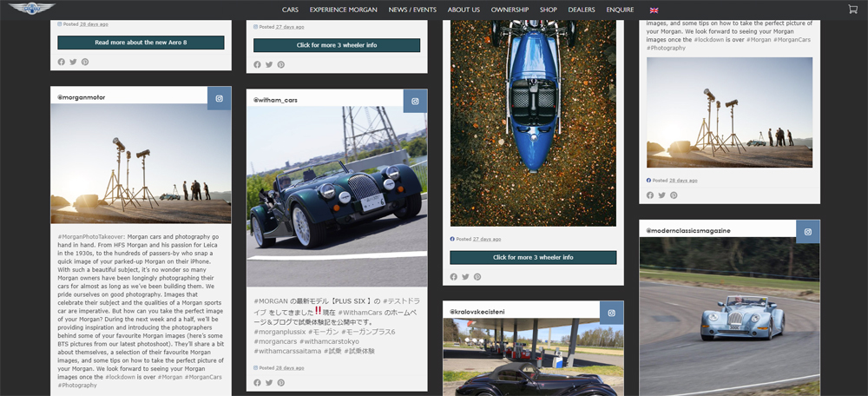Viewport: 868px width, 396px height.
Task: Click 3 wheeler info button under blue car photo
Action: pos(533,258)
